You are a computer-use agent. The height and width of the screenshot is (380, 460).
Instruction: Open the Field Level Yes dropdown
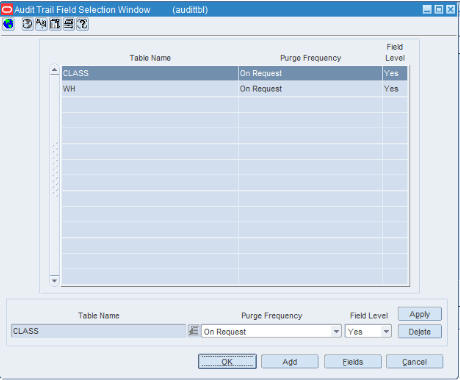point(386,331)
